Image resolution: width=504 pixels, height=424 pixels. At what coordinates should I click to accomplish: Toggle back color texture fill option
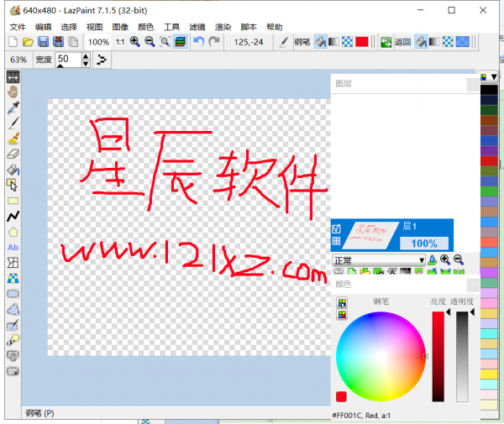click(x=448, y=42)
